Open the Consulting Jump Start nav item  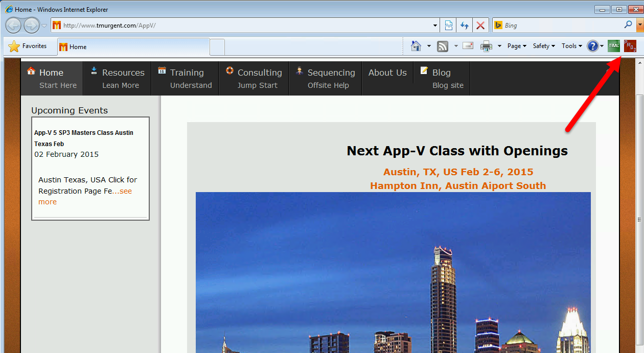[x=254, y=78]
